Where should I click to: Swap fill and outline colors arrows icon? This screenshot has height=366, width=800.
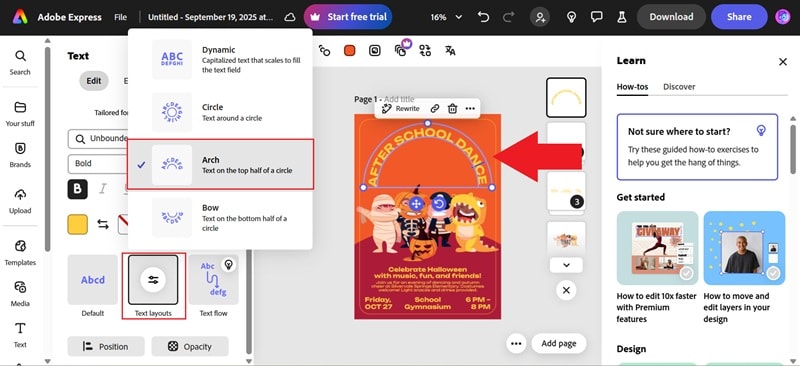pyautogui.click(x=103, y=225)
